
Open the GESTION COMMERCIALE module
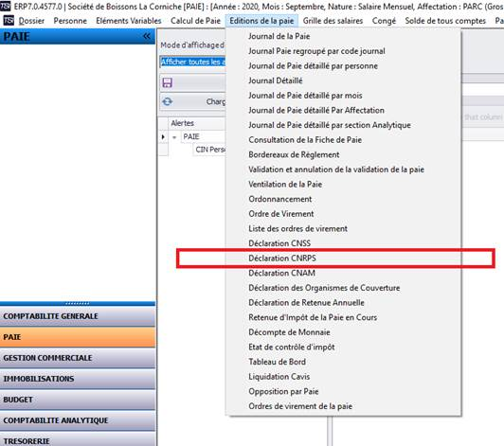pos(78,358)
